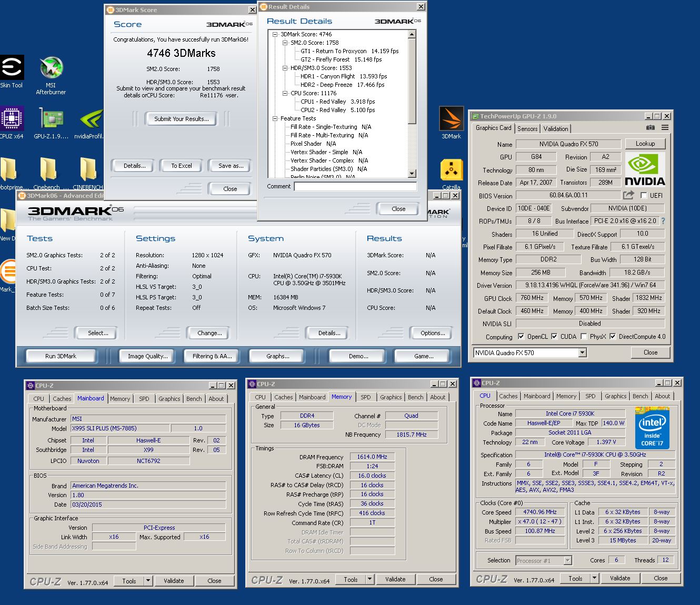The width and height of the screenshot is (700, 605).
Task: Toggle the PhysX checkbox
Action: click(x=584, y=337)
